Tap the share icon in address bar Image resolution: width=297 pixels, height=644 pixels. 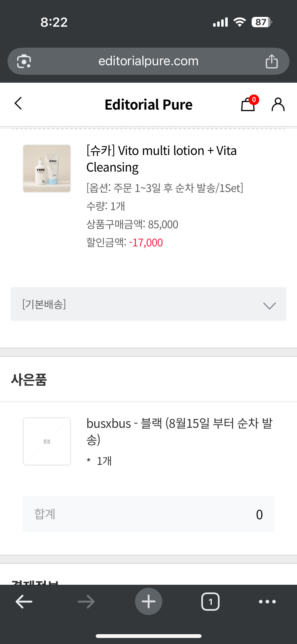point(272,61)
